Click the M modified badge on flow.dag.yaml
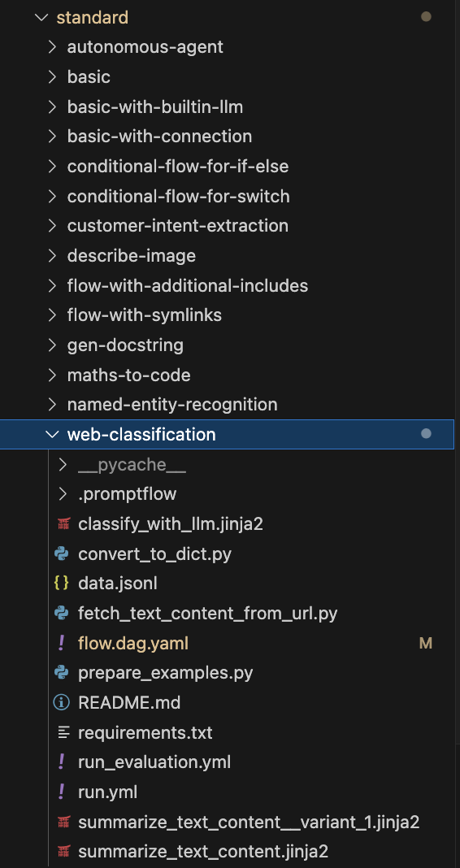Screen dimensions: 460x868 426,643
